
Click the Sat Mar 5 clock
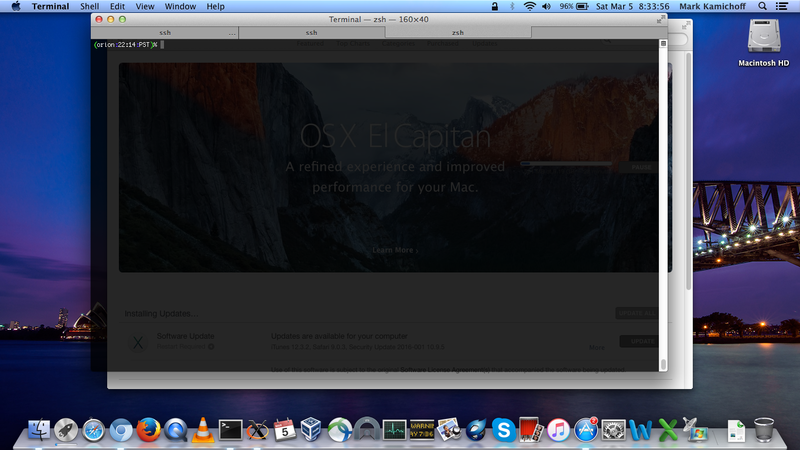tap(632, 6)
